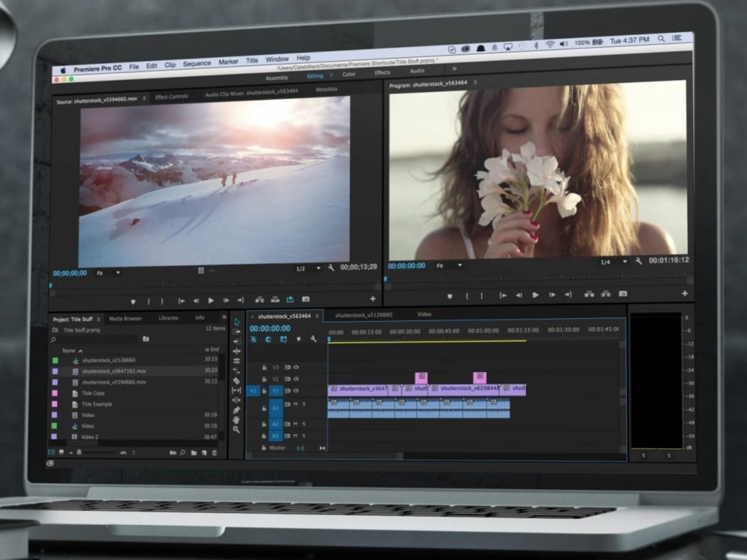Click Export Frame camera in Program monitor
The height and width of the screenshot is (560, 747).
pos(623,294)
